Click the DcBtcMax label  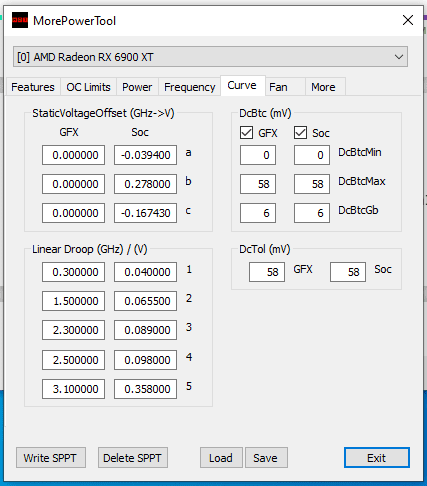pyautogui.click(x=362, y=181)
